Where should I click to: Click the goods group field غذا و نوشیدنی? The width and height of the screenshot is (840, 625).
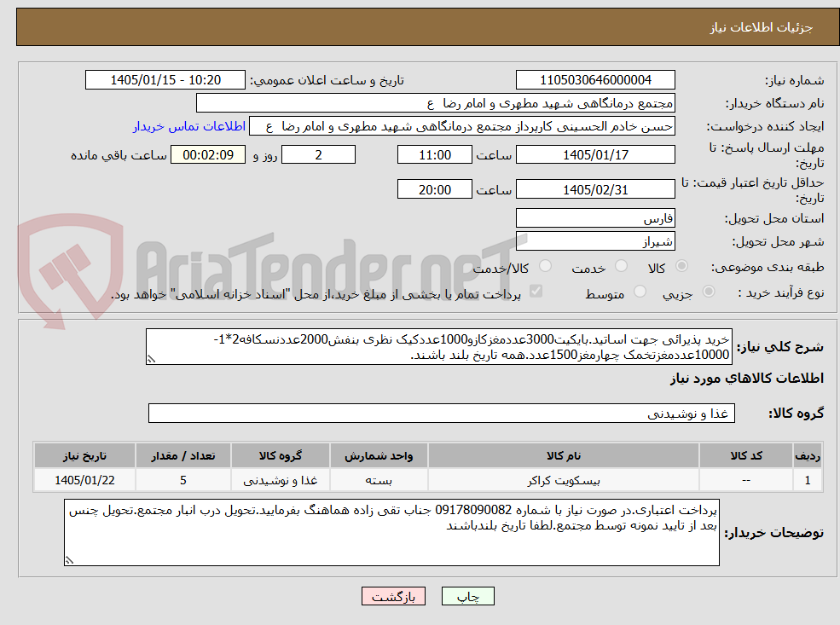pyautogui.click(x=442, y=413)
